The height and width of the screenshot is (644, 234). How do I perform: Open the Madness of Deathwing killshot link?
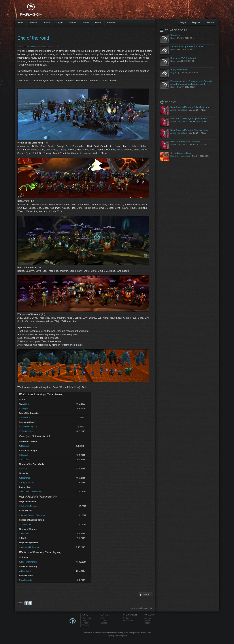(x=31, y=492)
